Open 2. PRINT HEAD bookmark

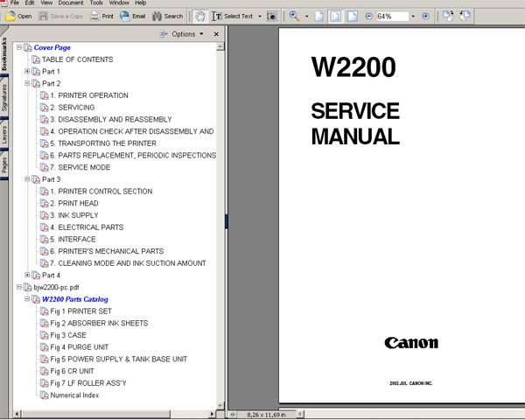pyautogui.click(x=74, y=203)
